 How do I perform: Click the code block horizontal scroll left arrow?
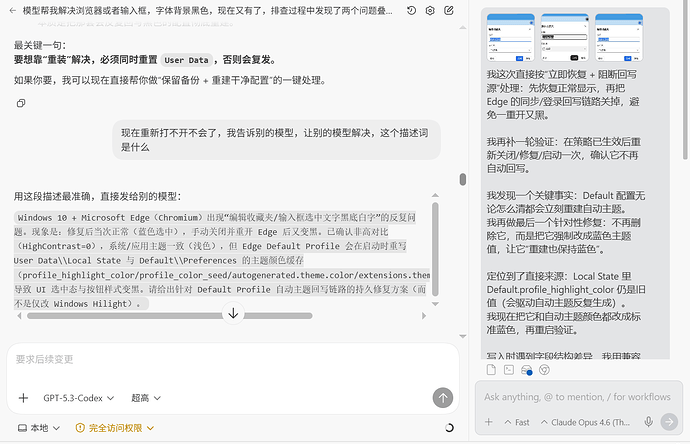click(19, 316)
